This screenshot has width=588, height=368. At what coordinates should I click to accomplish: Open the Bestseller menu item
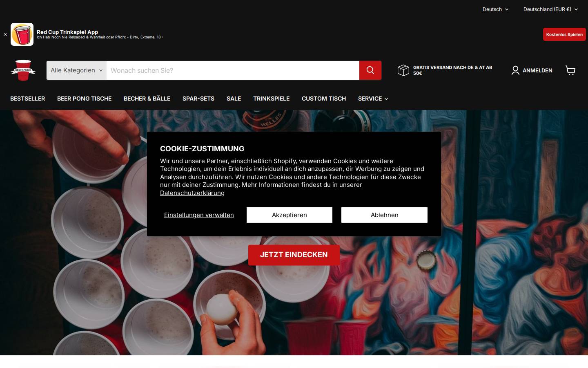(28, 99)
